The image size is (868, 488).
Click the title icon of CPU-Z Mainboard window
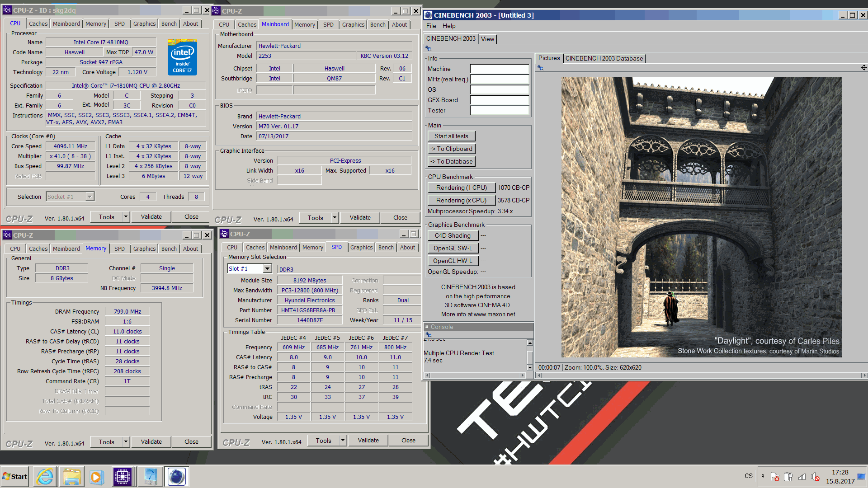pos(216,11)
